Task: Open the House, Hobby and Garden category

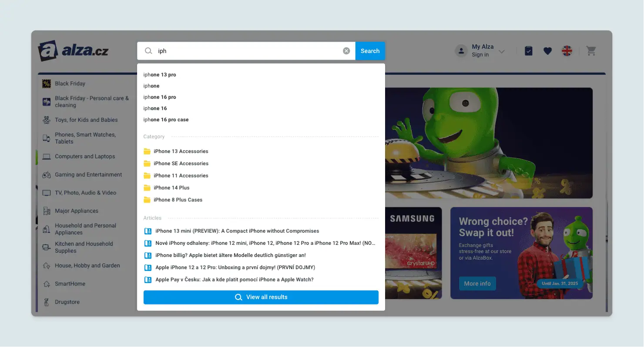Action: 87,266
